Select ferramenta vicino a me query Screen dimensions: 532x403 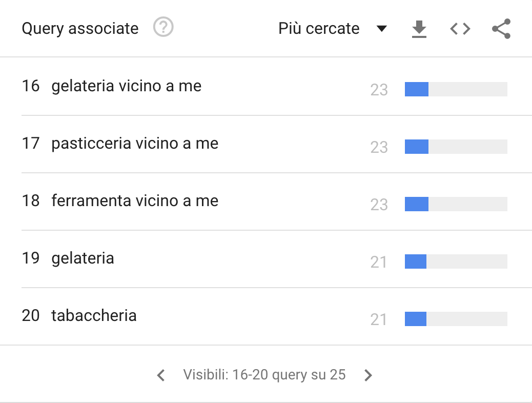pos(135,200)
